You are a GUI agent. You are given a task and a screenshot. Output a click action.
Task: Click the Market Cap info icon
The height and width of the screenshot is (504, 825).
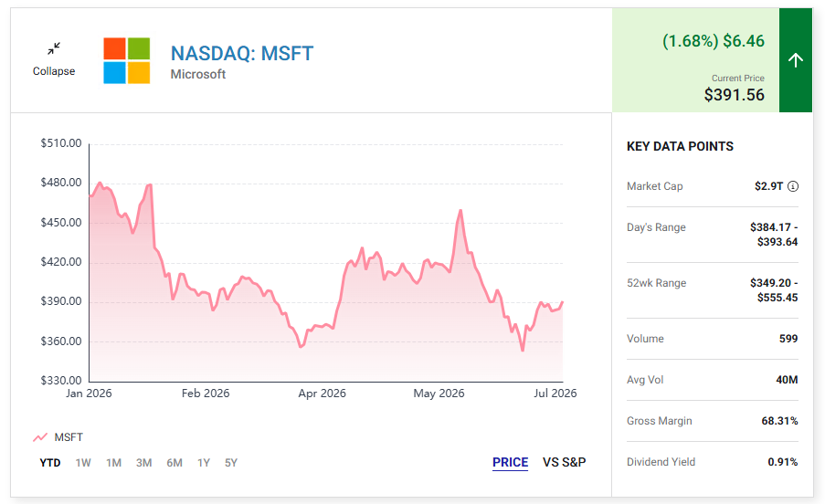793,186
